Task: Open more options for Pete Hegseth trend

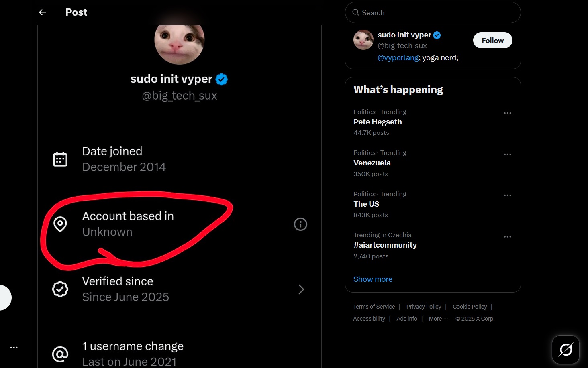Action: coord(507,113)
